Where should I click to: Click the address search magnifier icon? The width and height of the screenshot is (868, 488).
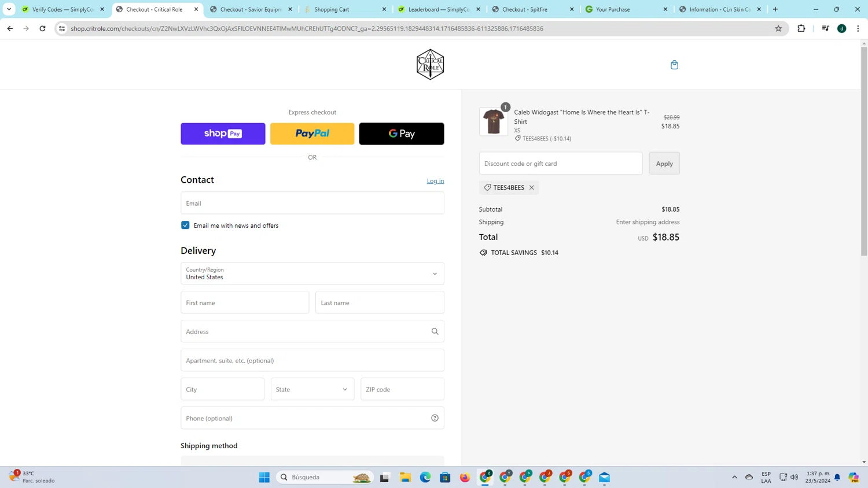[x=435, y=331]
